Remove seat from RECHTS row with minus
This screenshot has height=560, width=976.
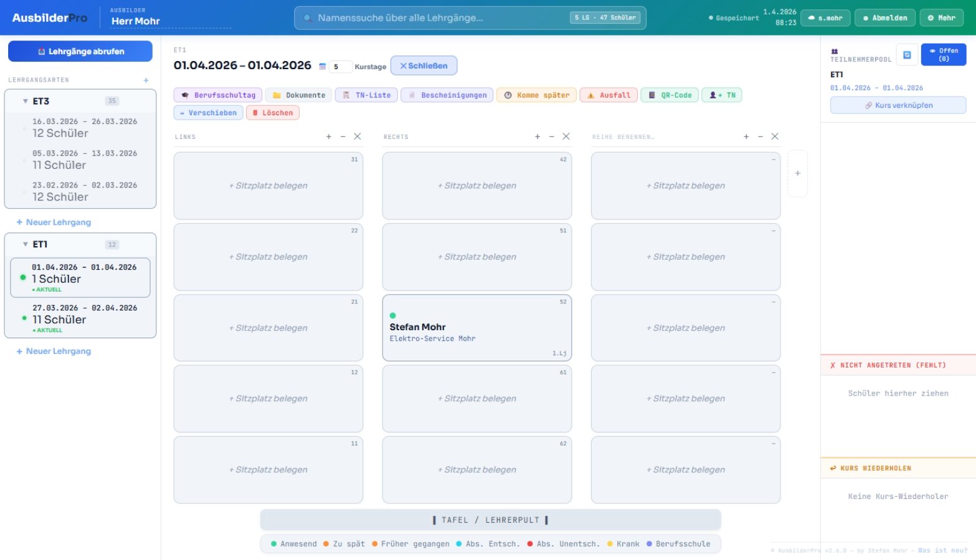(551, 136)
